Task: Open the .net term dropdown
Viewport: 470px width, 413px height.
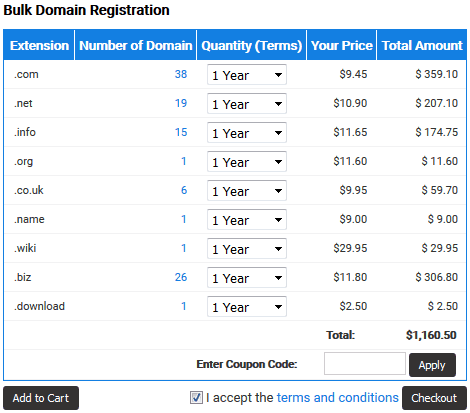Action: pyautogui.click(x=247, y=104)
